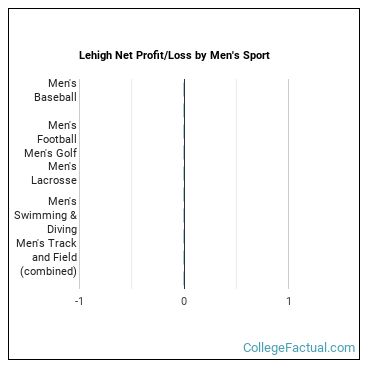The image size is (370, 370).
Task: Click the gridline above the -1 tick
Action: [79, 184]
